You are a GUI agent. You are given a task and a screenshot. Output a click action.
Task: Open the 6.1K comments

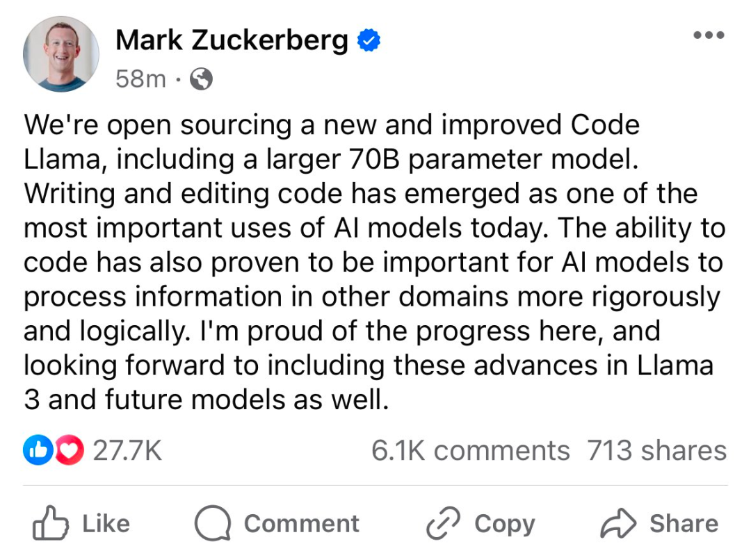point(470,450)
